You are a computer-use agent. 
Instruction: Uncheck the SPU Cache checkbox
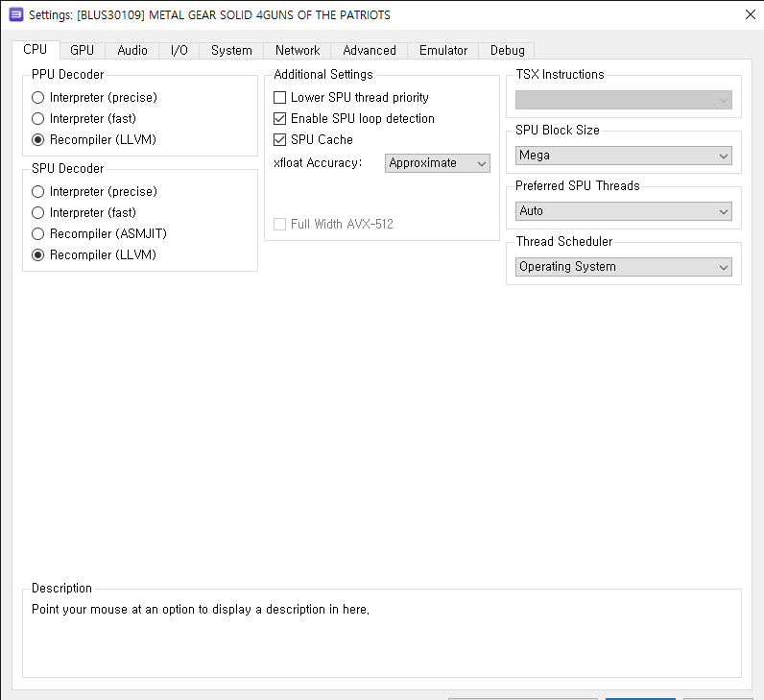point(313,140)
